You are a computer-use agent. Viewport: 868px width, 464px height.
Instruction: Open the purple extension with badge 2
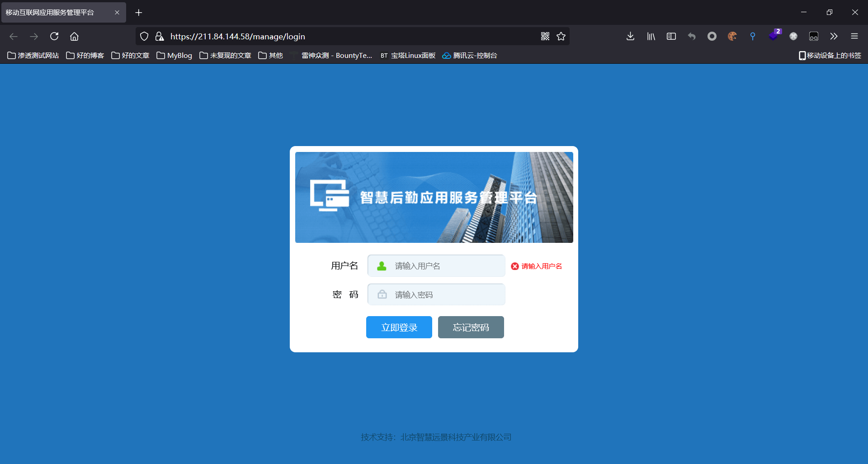tap(774, 35)
